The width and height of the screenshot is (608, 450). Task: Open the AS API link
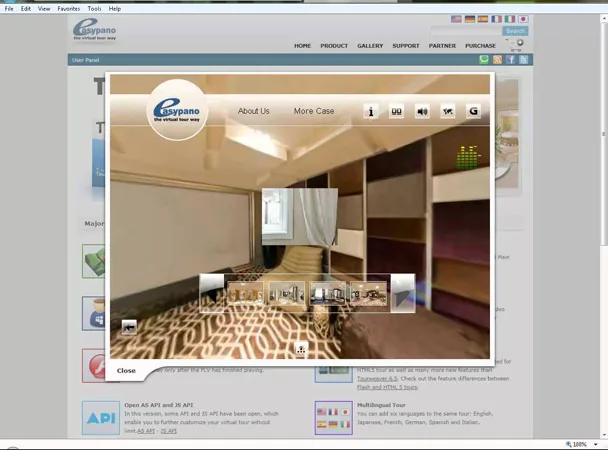146,431
